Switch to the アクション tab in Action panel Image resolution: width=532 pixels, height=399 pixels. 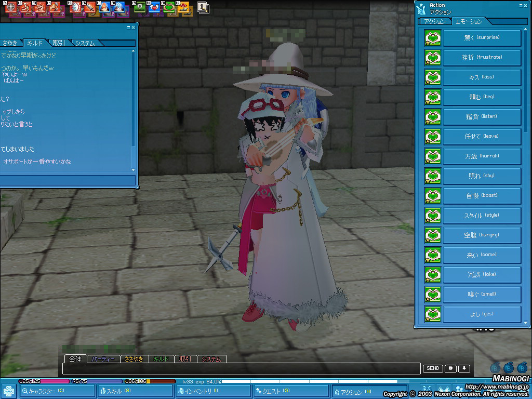[435, 21]
